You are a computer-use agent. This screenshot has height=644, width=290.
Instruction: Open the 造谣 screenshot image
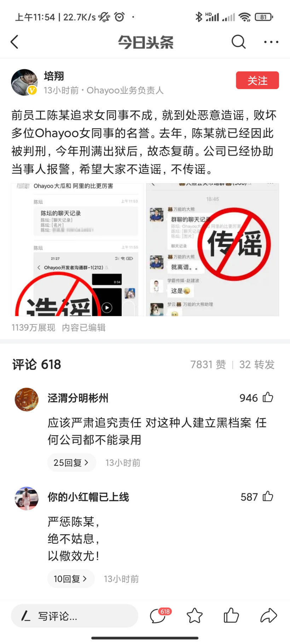pyautogui.click(x=77, y=250)
